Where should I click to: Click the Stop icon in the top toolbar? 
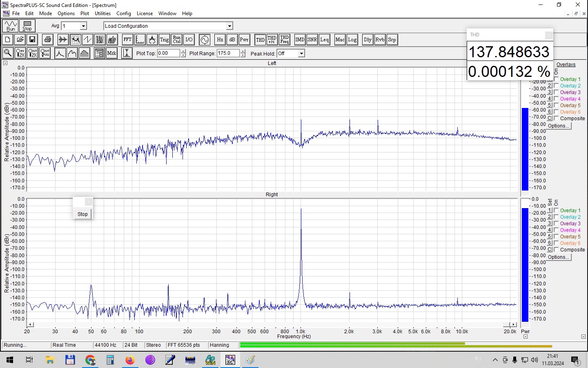27,26
